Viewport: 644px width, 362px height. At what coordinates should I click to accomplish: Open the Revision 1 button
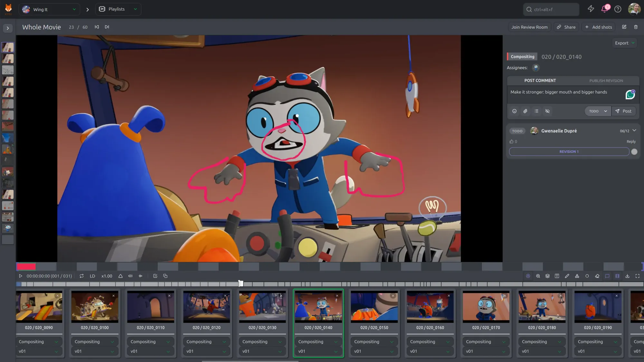569,152
